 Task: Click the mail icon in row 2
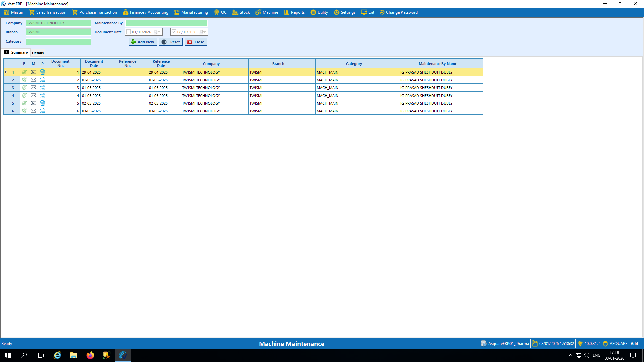coord(34,80)
